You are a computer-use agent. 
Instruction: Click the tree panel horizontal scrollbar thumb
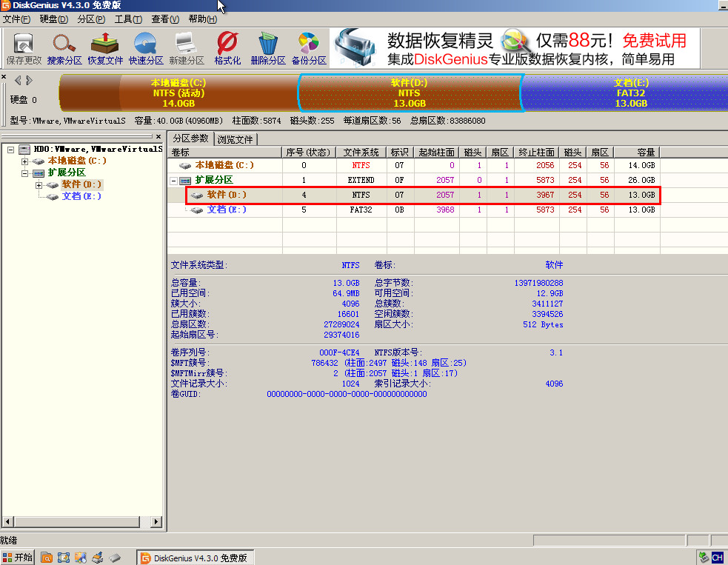(77, 521)
